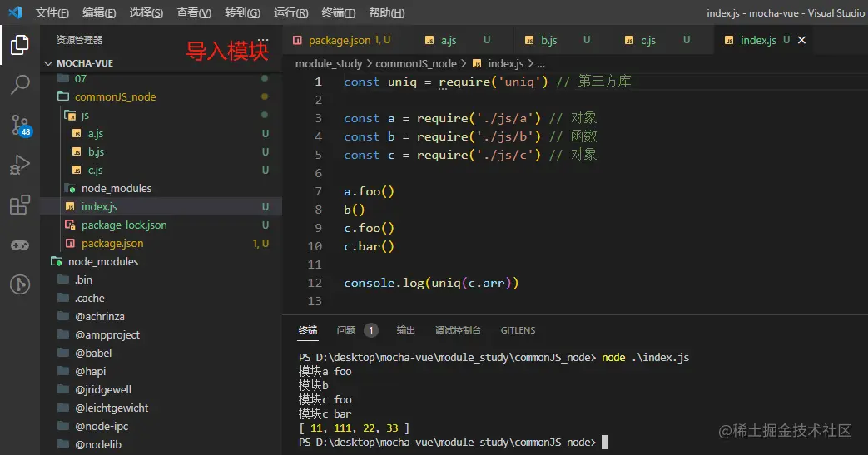
Task: Open the 转到(G) menu
Action: (242, 12)
